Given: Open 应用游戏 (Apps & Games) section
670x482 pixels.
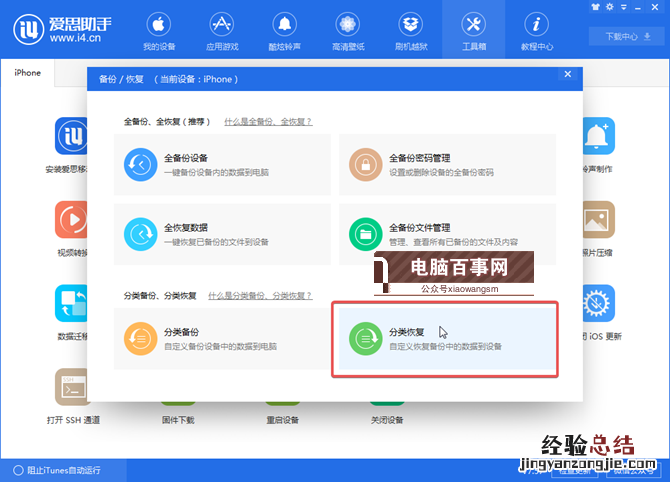Looking at the screenshot, I should point(222,32).
